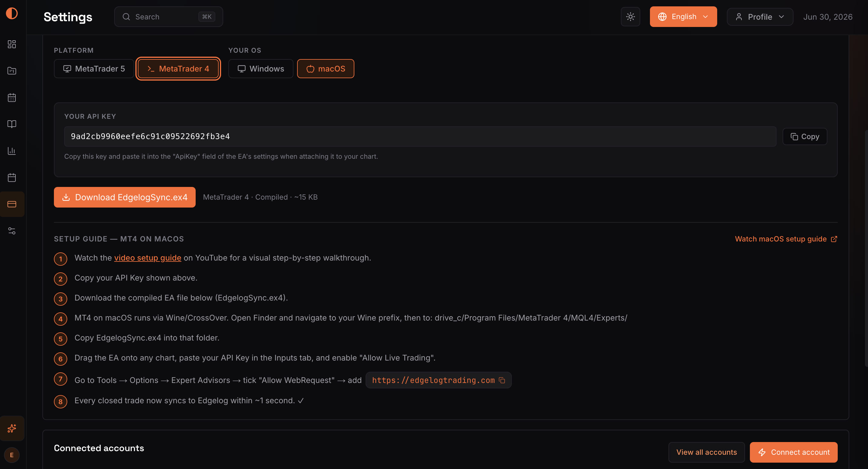Open the sliders settings sidebar icon
The height and width of the screenshot is (469, 868).
pos(12,231)
